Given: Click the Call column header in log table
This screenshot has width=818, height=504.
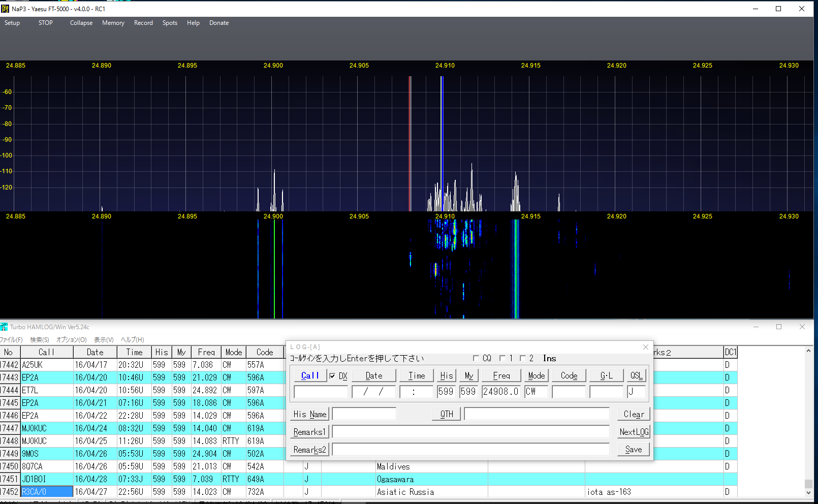Looking at the screenshot, I should pos(47,352).
